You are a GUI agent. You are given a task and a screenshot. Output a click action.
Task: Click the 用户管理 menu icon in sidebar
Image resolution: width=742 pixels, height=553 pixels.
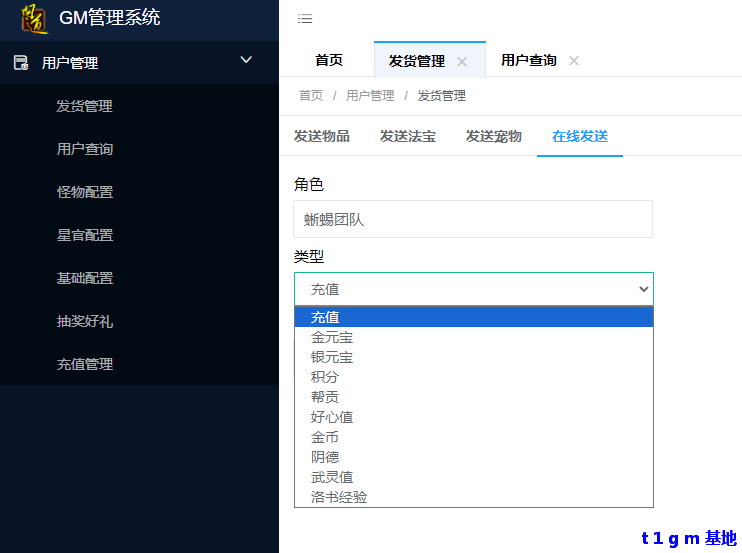click(x=21, y=63)
